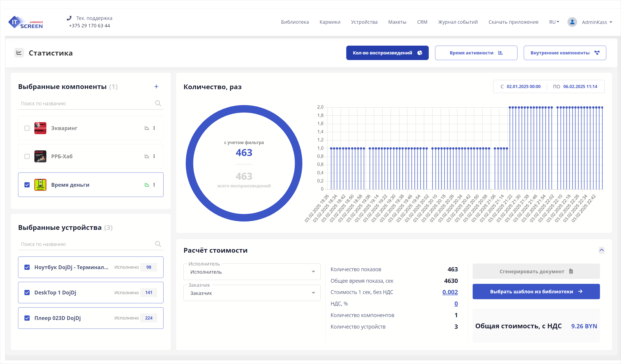This screenshot has height=364, width=621.
Task: Click Выбрать шаблон из библиотеки button
Action: click(x=536, y=292)
